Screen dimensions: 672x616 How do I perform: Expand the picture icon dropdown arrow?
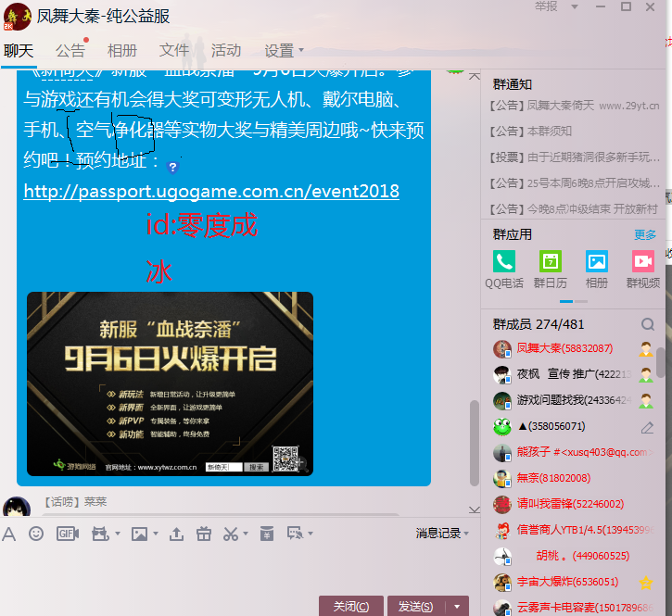[x=156, y=534]
